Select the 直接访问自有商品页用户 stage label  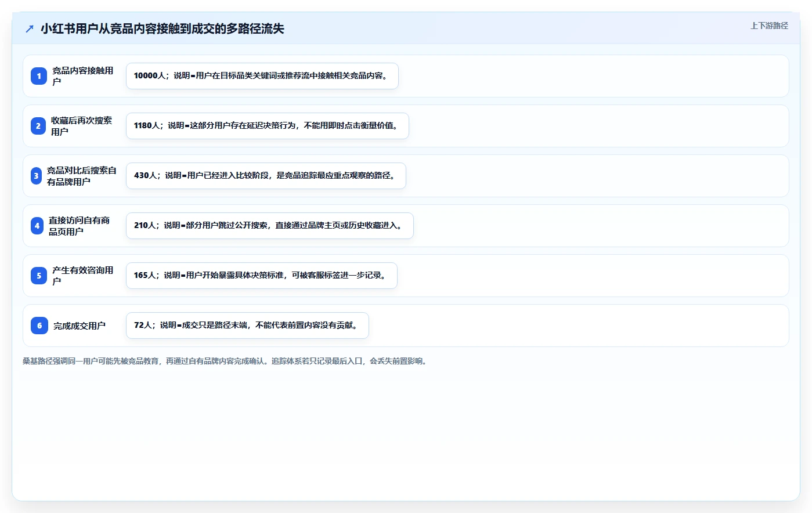pyautogui.click(x=80, y=226)
